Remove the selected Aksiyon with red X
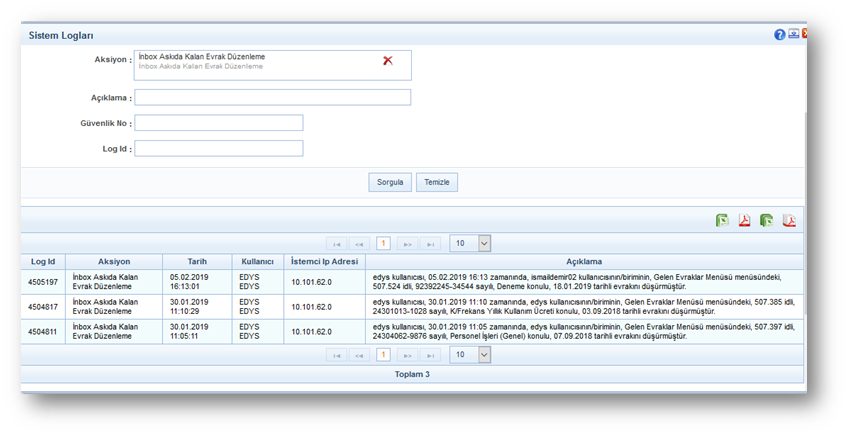Screen dimensions: 849x436 (388, 61)
